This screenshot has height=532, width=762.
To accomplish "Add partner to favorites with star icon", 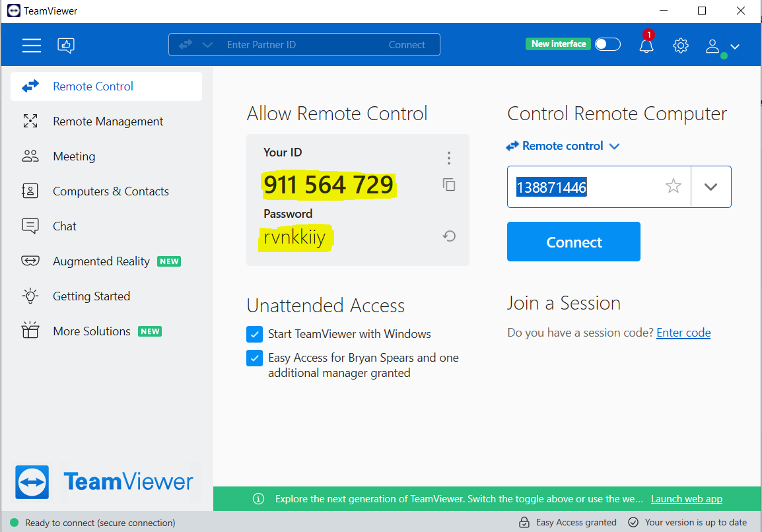I will coord(673,186).
